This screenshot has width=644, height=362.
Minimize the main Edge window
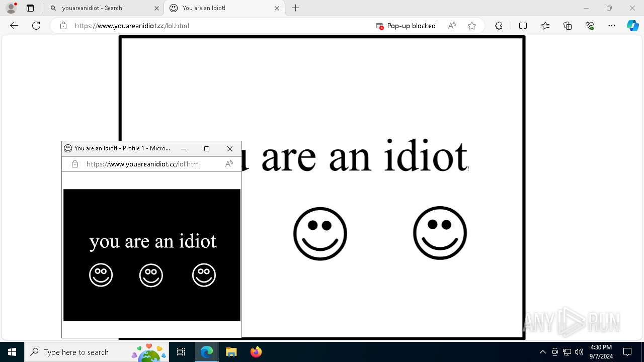point(586,8)
